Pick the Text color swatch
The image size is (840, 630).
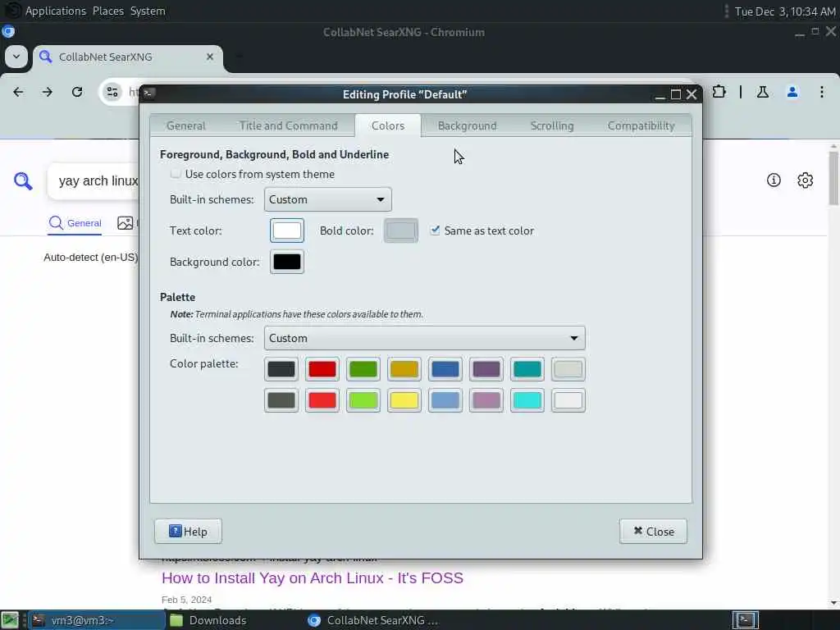[286, 231]
